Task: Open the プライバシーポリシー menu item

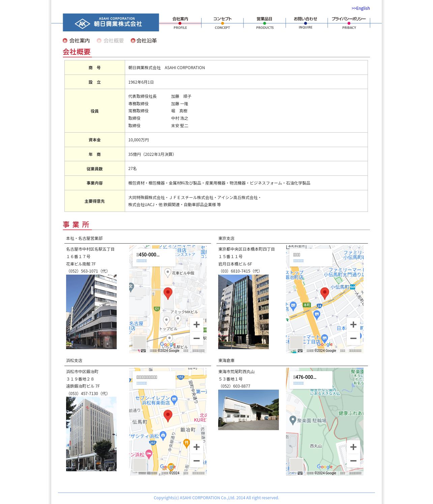Action: (x=349, y=23)
